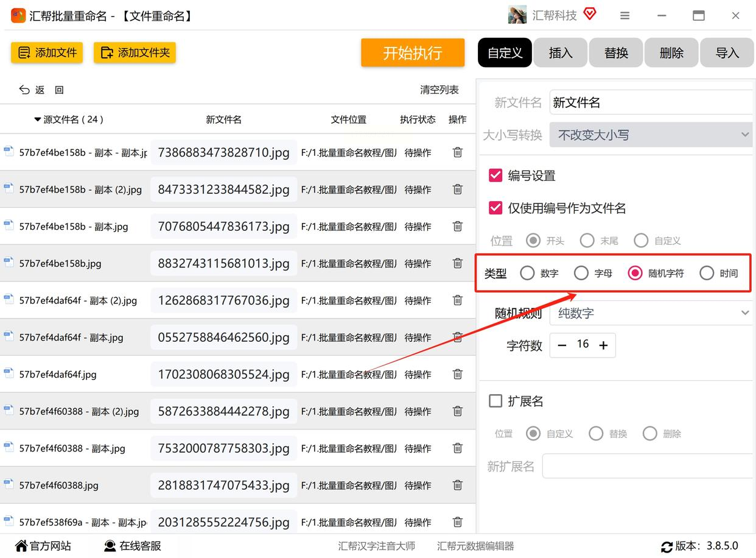Image resolution: width=756 pixels, height=558 pixels.
Task: Click 添加文件 button
Action: 47,53
